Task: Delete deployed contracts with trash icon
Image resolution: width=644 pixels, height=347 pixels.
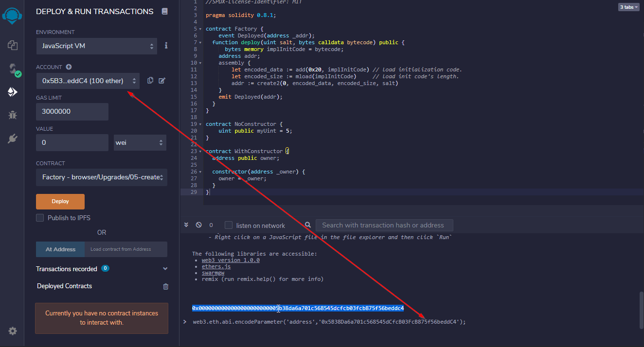Action: coord(165,286)
